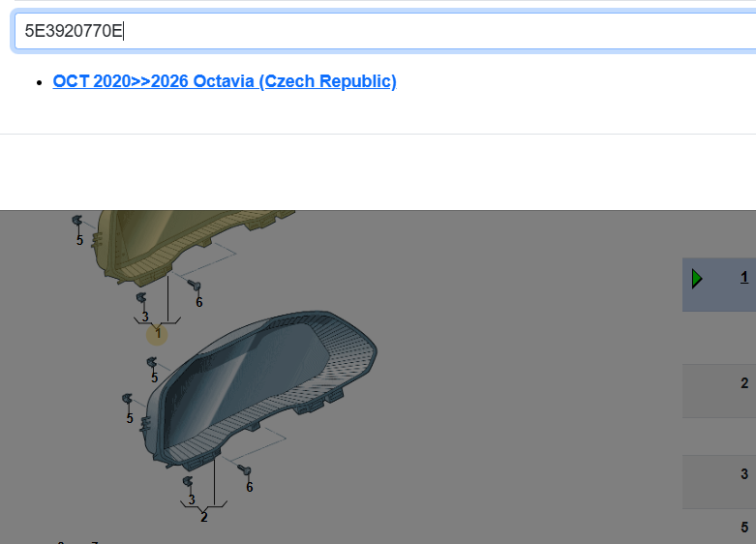Select position 1 link in parts table
The image size is (756, 544).
pos(744,278)
